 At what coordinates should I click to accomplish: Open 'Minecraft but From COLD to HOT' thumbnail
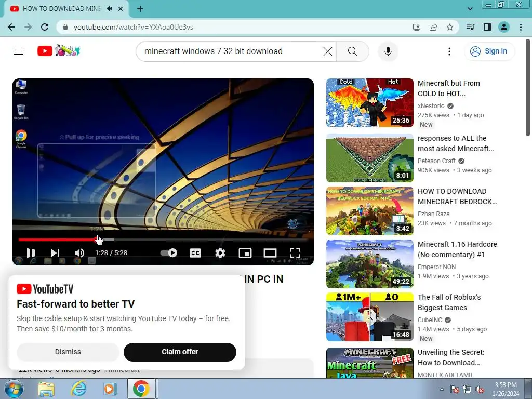point(370,103)
